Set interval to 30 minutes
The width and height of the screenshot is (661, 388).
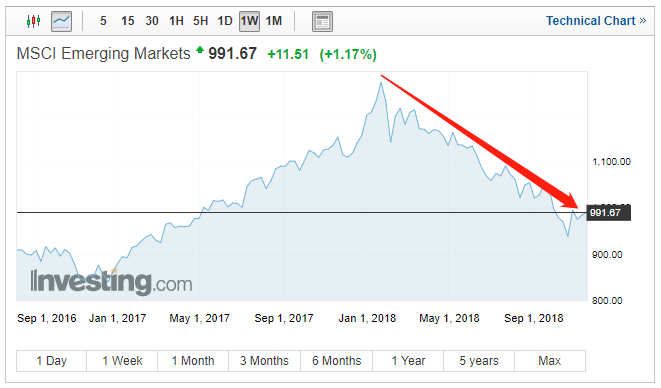pos(152,21)
